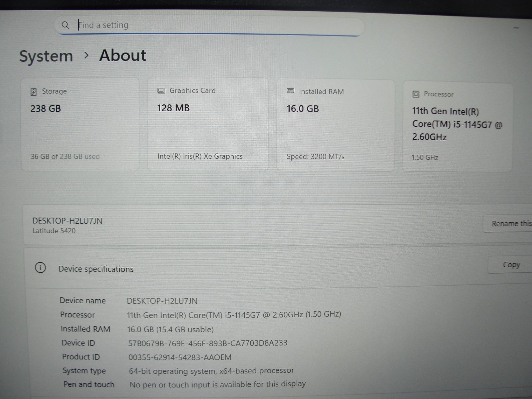
Task: Click the Installed RAM icon
Action: coord(291,91)
